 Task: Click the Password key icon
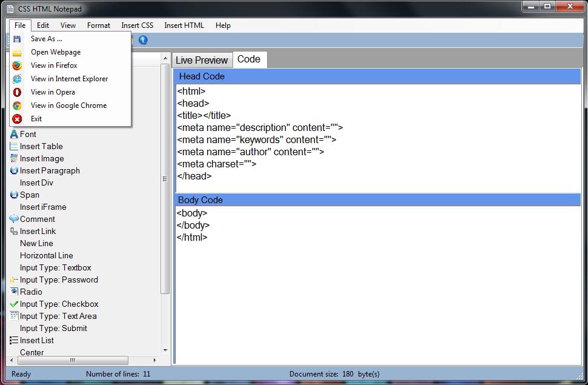tap(14, 280)
